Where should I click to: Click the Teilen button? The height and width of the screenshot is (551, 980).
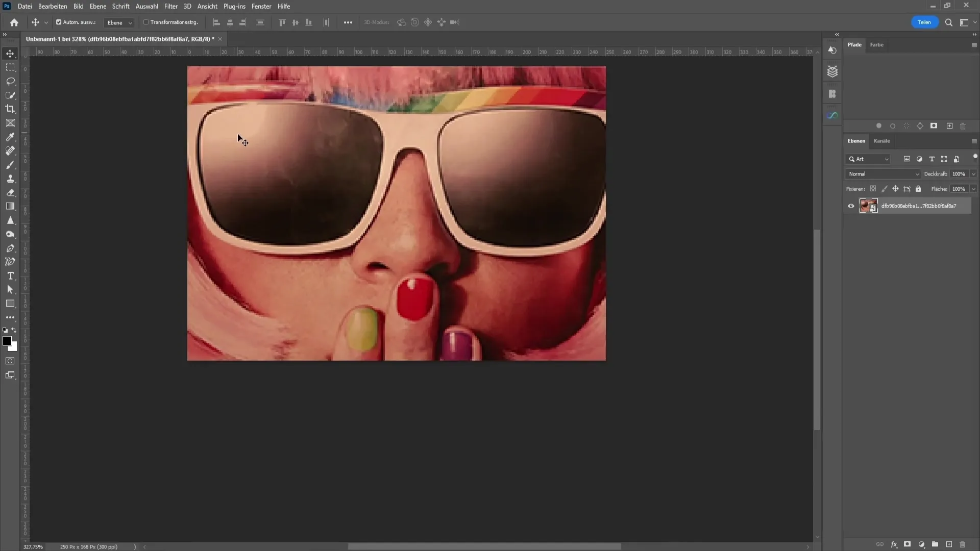pyautogui.click(x=925, y=22)
